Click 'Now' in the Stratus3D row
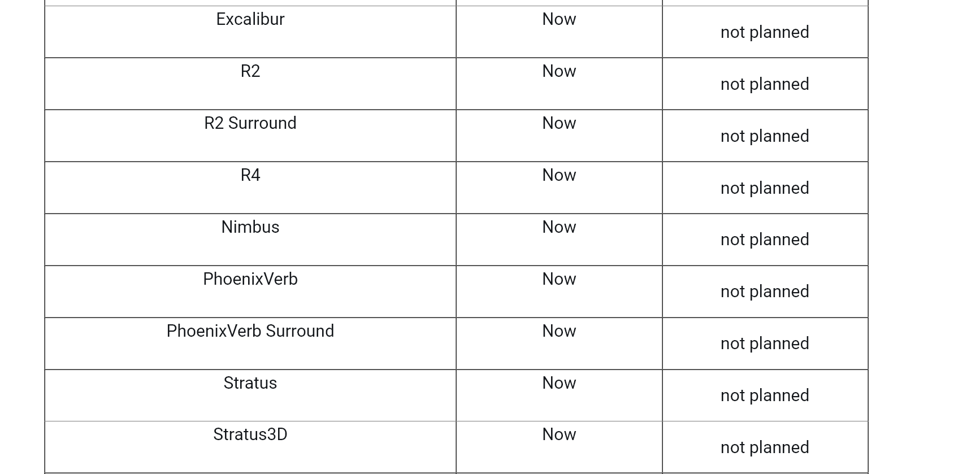This screenshot has height=474, width=980. pos(559,434)
